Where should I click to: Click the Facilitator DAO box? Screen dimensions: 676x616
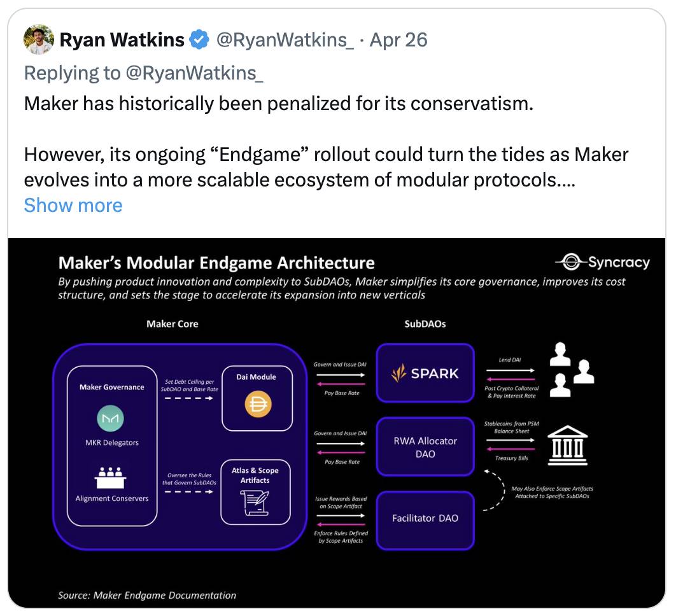coord(425,521)
